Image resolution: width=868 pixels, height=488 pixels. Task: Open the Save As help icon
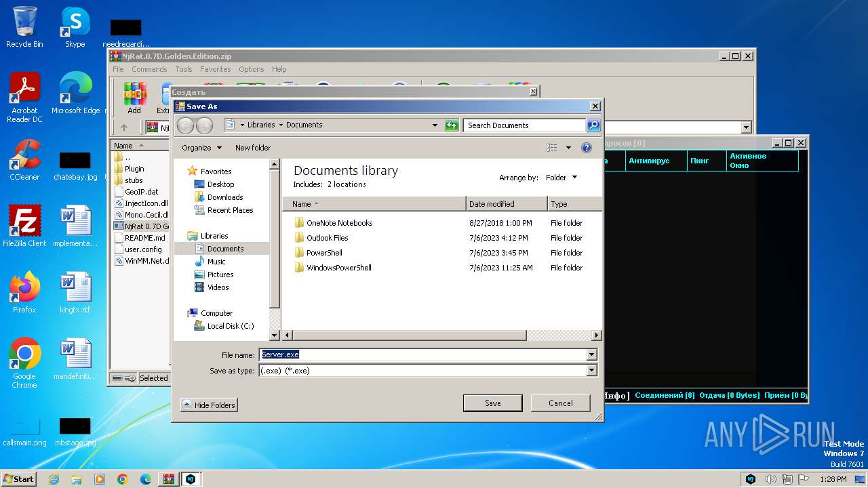[587, 148]
